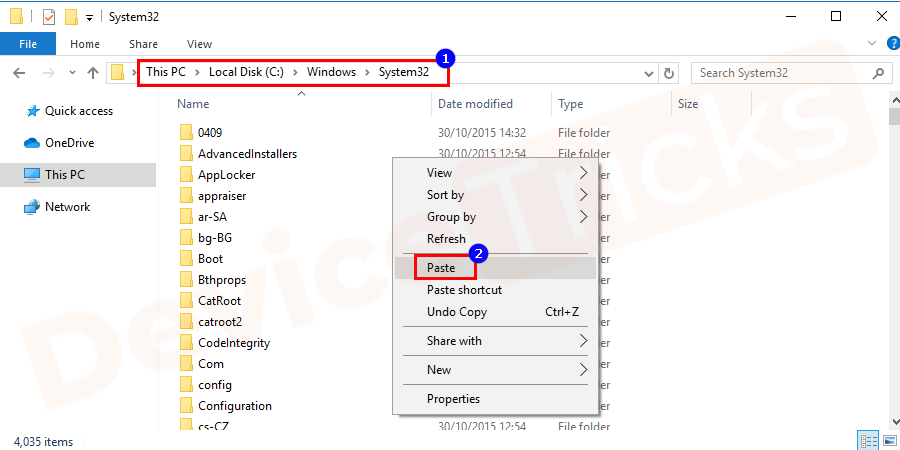
Task: Select the Com folder
Action: pyautogui.click(x=201, y=364)
